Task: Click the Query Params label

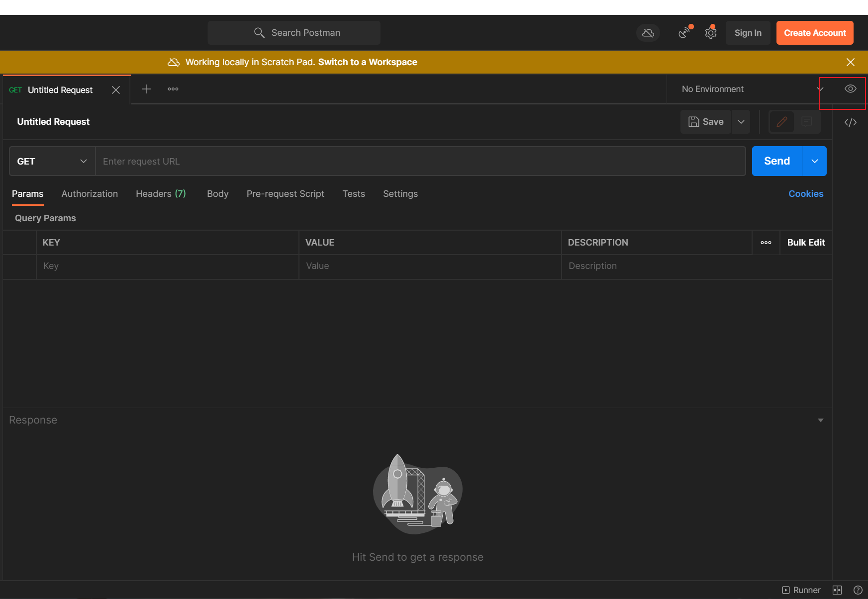Action: (45, 218)
